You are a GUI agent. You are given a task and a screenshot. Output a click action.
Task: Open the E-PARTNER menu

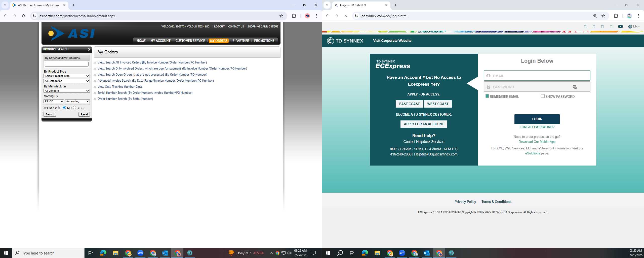(241, 41)
